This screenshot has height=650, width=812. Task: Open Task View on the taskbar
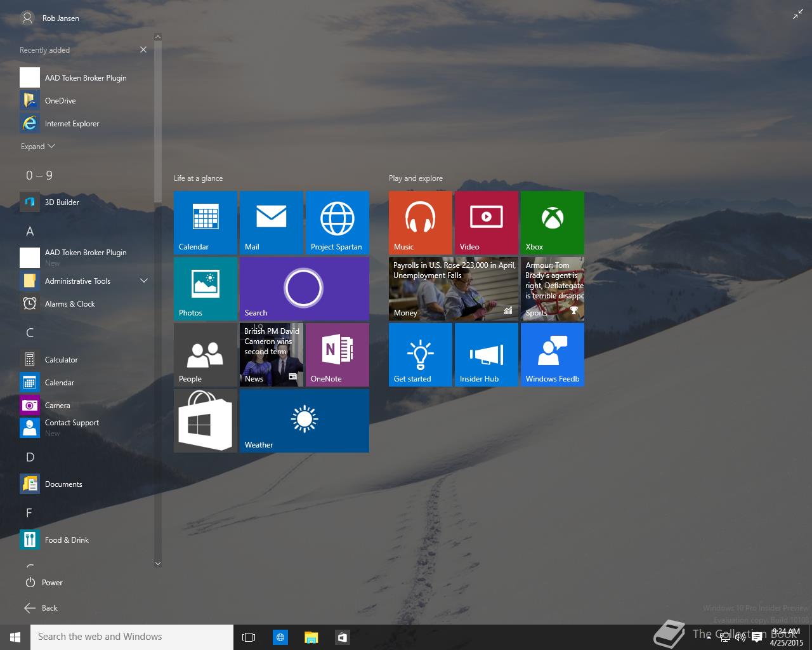pos(249,637)
